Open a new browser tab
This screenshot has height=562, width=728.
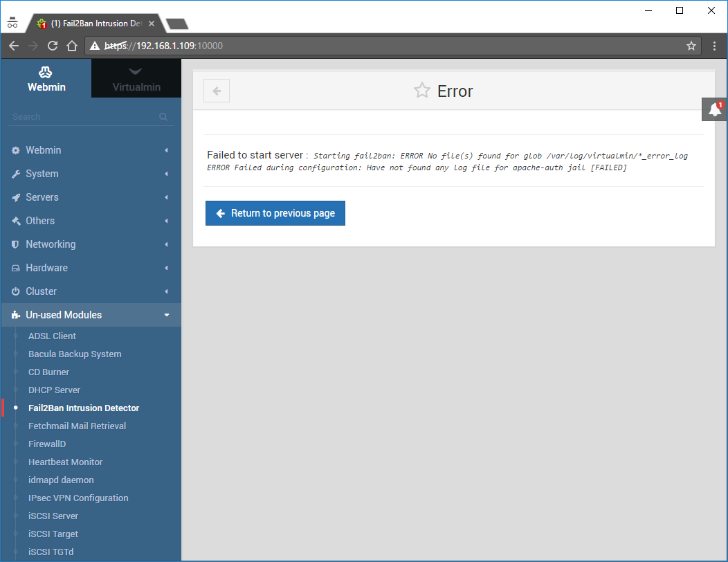coord(177,24)
